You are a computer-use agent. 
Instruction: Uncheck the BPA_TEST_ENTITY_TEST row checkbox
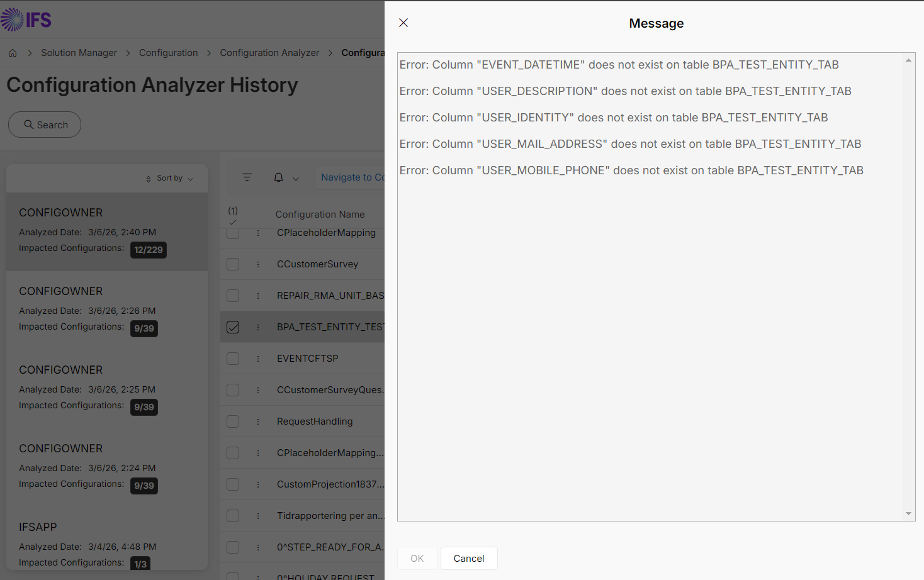233,327
